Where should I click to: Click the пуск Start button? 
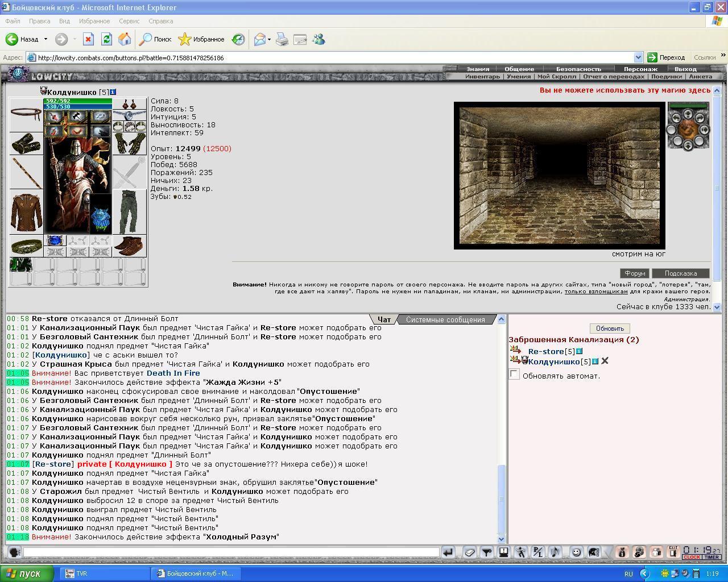pos(27,573)
